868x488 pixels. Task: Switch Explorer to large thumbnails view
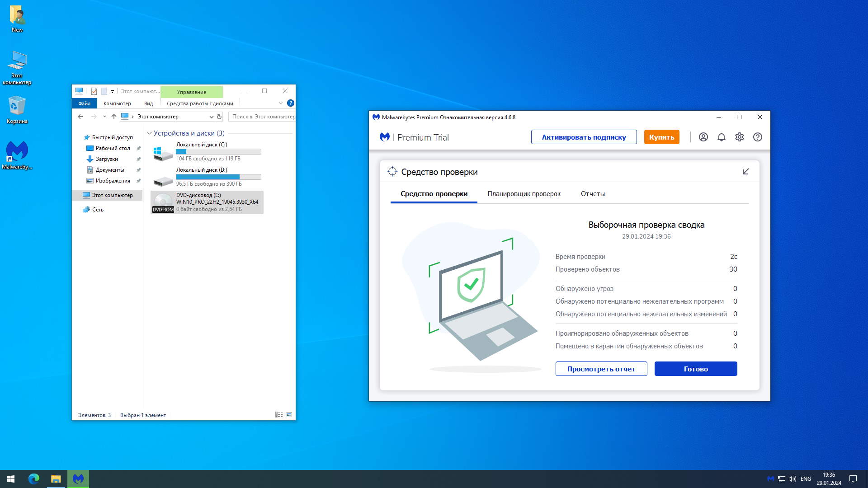[x=289, y=415]
